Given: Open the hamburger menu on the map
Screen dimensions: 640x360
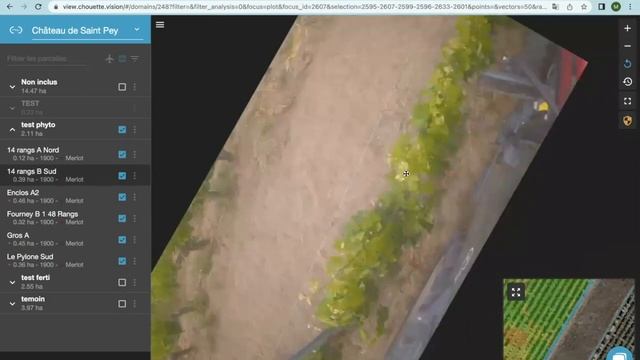Looking at the screenshot, I should 160,25.
